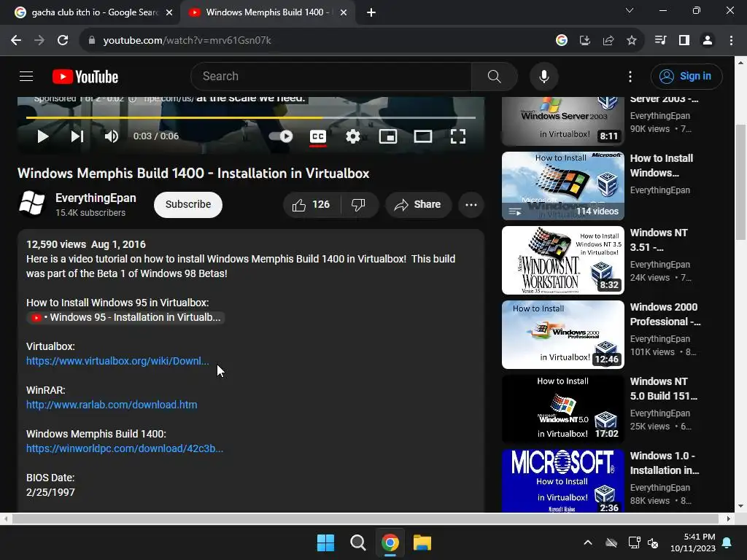747x560 pixels.
Task: Open taskbar clock showing 5:41 PM
Action: [693, 542]
